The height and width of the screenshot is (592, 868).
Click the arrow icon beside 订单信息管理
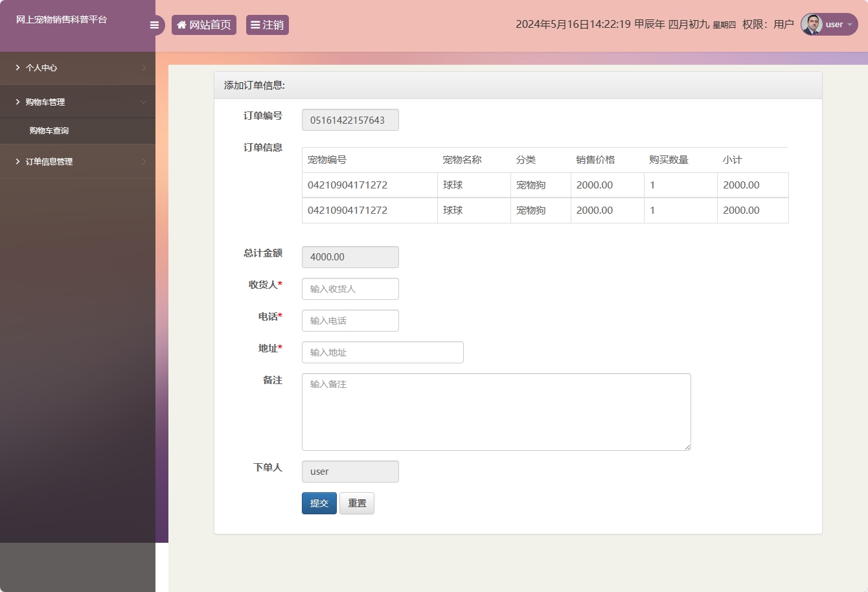(x=17, y=161)
